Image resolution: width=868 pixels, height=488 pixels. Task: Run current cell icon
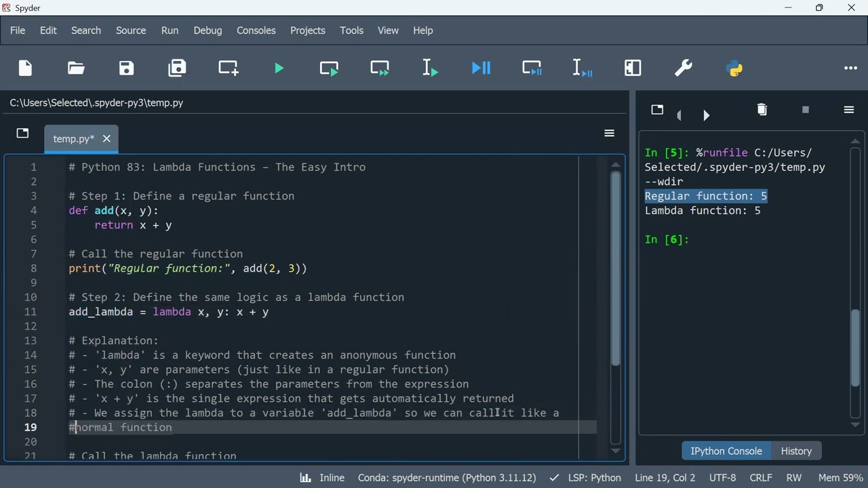pos(329,68)
